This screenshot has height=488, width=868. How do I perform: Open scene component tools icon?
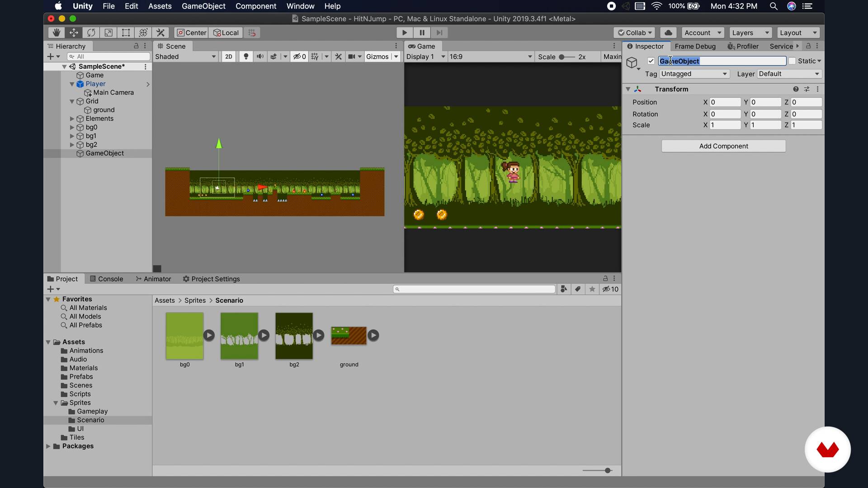(x=338, y=56)
